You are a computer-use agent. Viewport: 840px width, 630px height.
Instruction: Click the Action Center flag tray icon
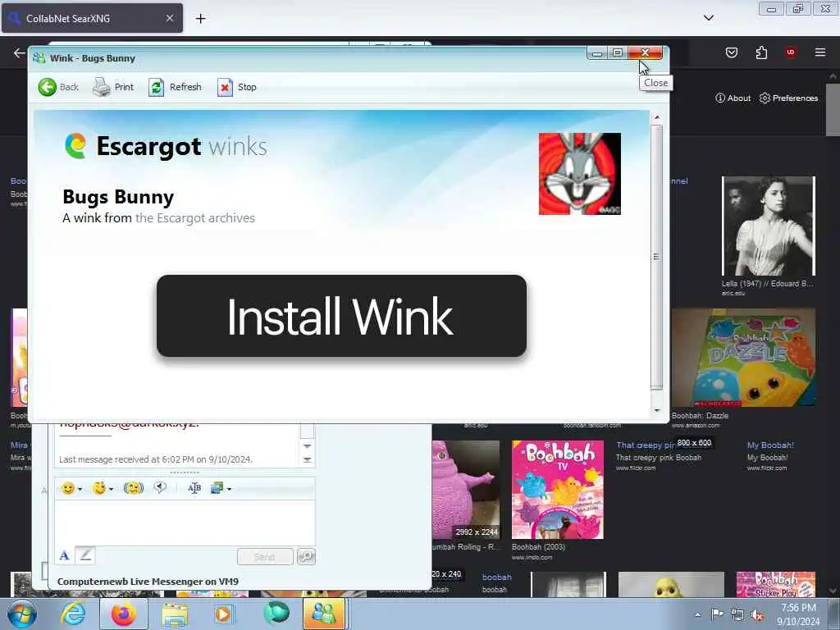(x=717, y=614)
